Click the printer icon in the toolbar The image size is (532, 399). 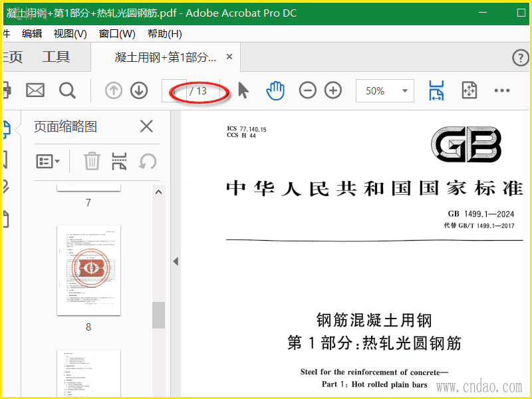(7, 90)
